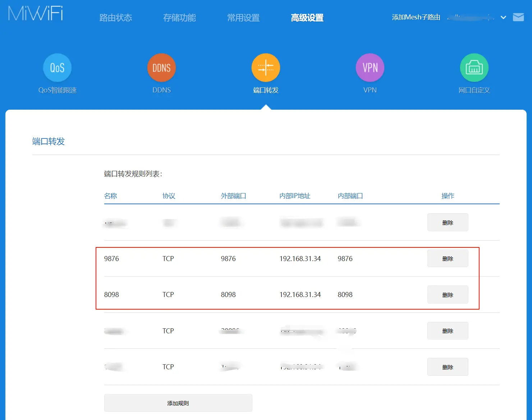Go to the 常用设置 tab
The image size is (532, 420).
243,18
